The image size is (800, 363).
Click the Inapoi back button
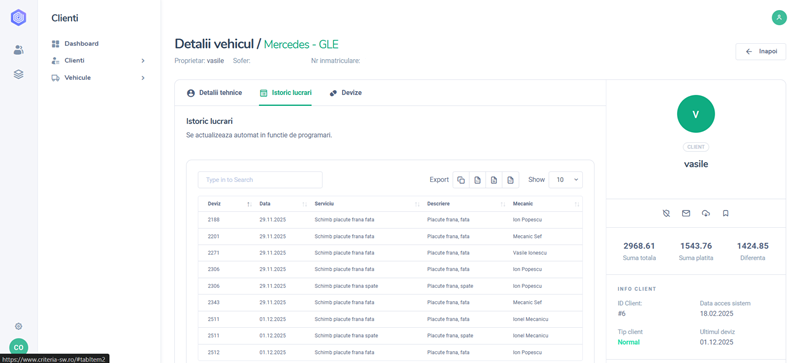760,52
